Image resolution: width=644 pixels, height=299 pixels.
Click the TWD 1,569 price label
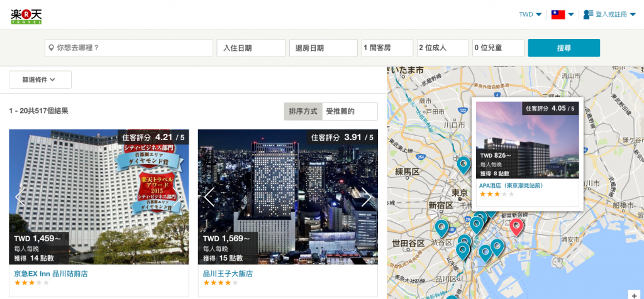pyautogui.click(x=226, y=238)
